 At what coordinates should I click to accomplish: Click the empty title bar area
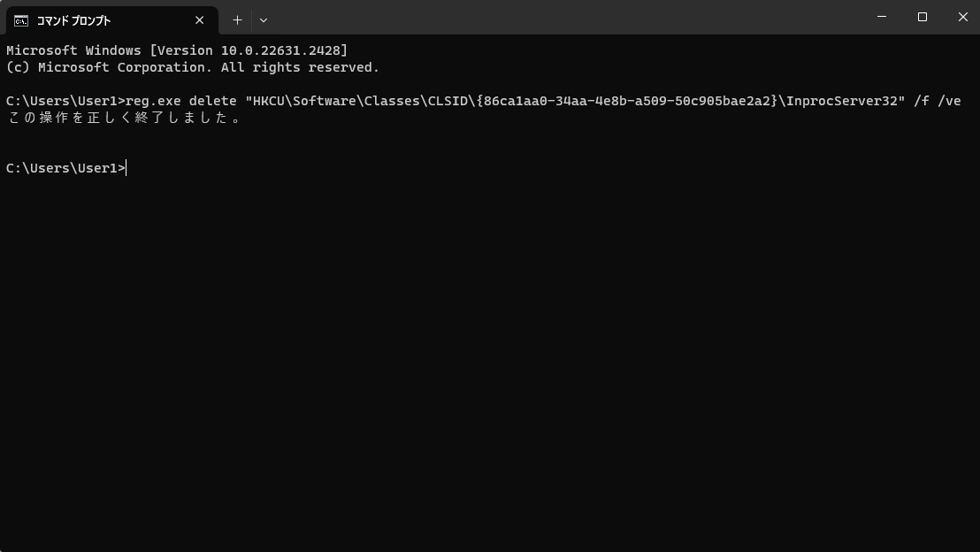tap(563, 17)
